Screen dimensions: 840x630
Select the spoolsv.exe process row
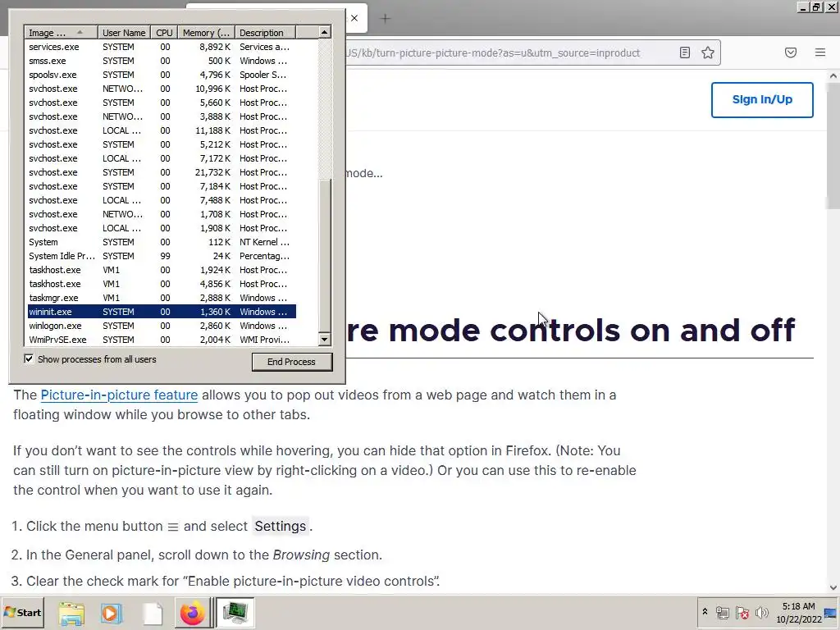tap(162, 75)
